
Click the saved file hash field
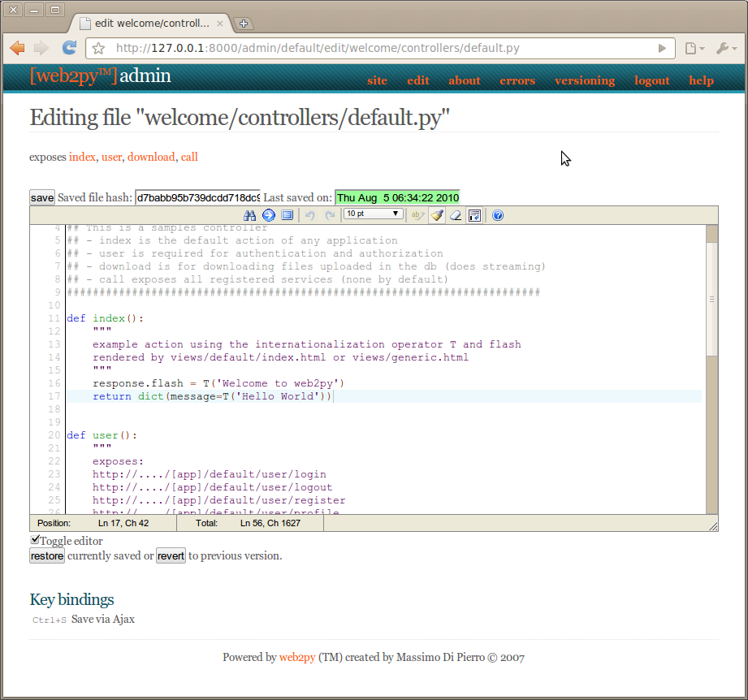click(x=197, y=197)
